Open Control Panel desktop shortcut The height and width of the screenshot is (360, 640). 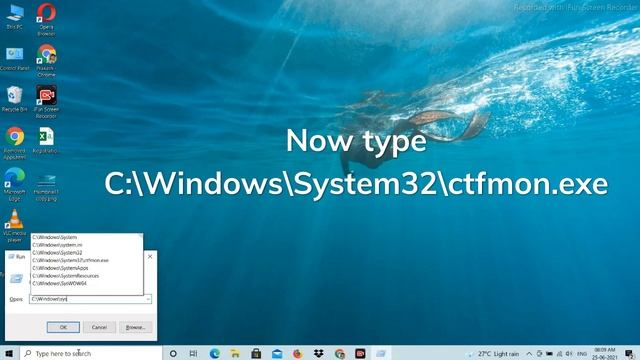[x=15, y=58]
